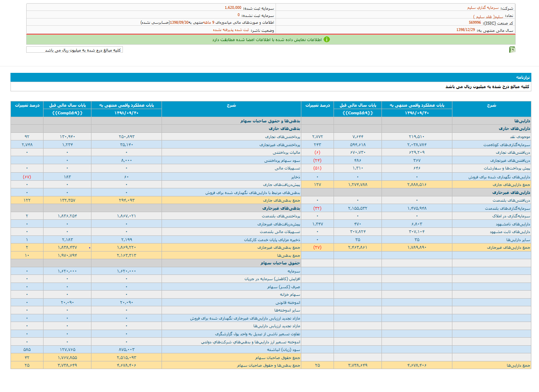
Task: Click the million-rial note box beside the Excel icon
Action: [x=75, y=50]
